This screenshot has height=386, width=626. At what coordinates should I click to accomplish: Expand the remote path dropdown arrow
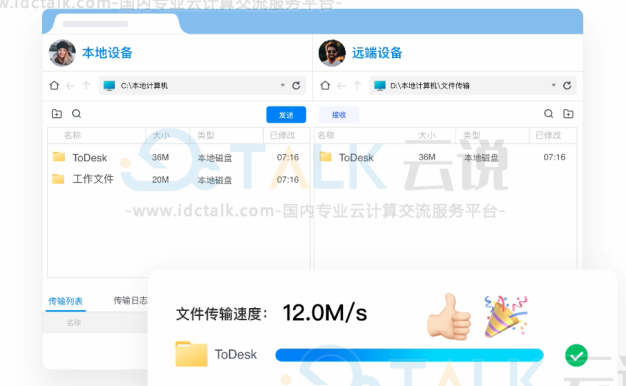554,85
